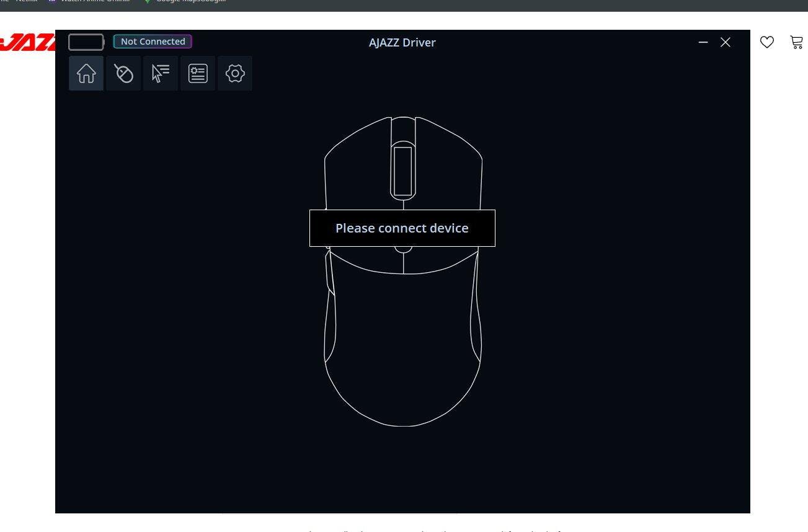Open the shopping cart icon

pyautogui.click(x=797, y=42)
